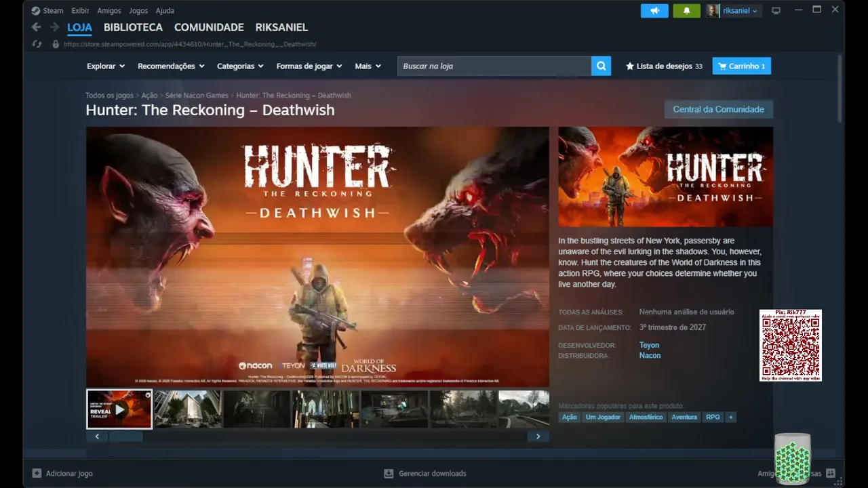Click 'Nenhuma análise de usuário' text
The image size is (868, 488).
pyautogui.click(x=686, y=312)
